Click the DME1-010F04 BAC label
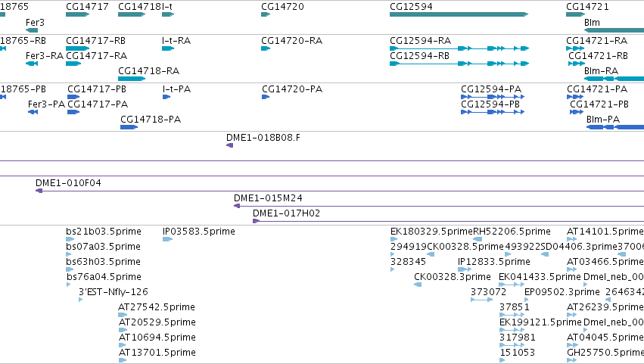Screen dimensions: 644x364 (x=68, y=183)
